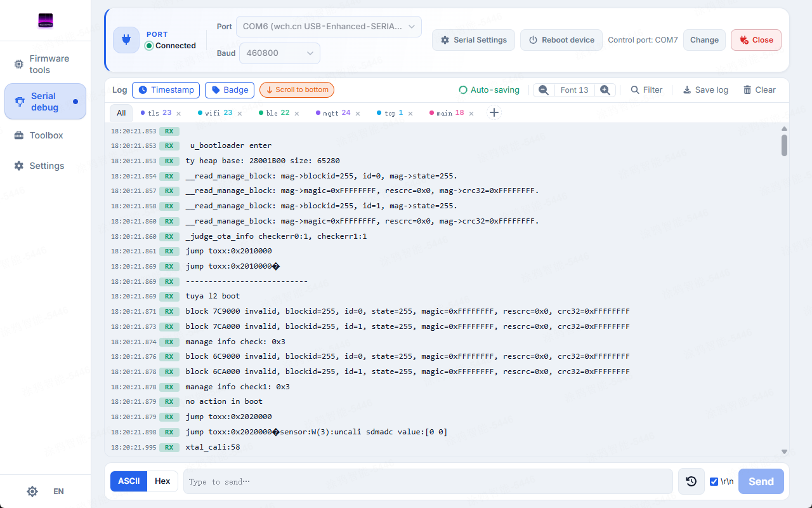The image size is (812, 508).
Task: Click the Send button
Action: 761,481
